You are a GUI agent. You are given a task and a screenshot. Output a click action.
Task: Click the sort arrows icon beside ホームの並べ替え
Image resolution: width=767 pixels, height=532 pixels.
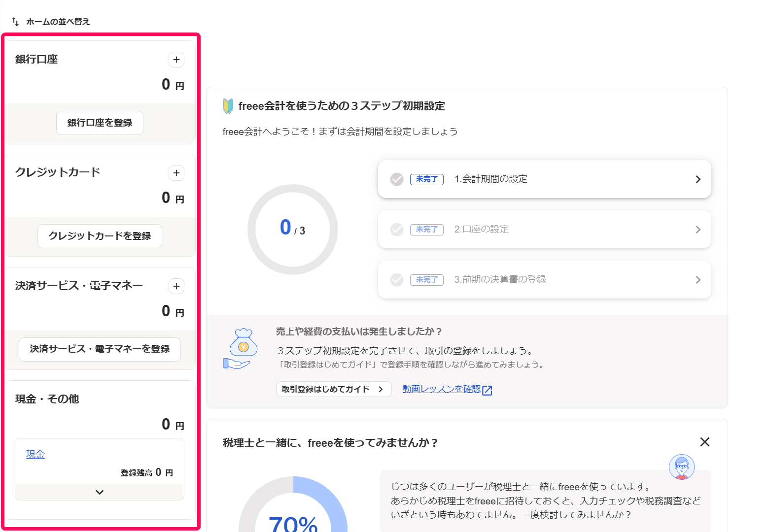click(x=15, y=22)
